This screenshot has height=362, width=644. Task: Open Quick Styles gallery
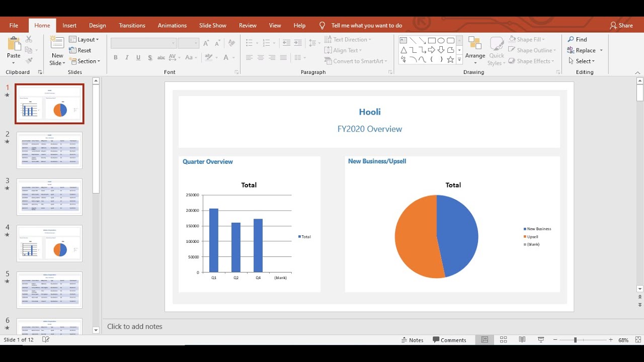coord(497,51)
